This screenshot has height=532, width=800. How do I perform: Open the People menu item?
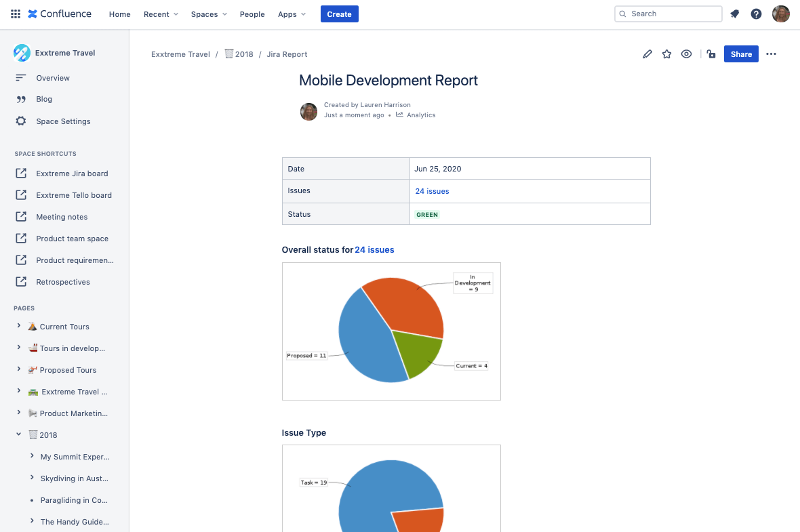click(x=252, y=14)
